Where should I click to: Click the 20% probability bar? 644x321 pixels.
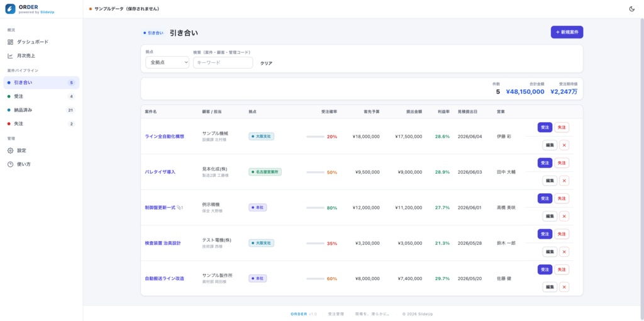coord(316,137)
